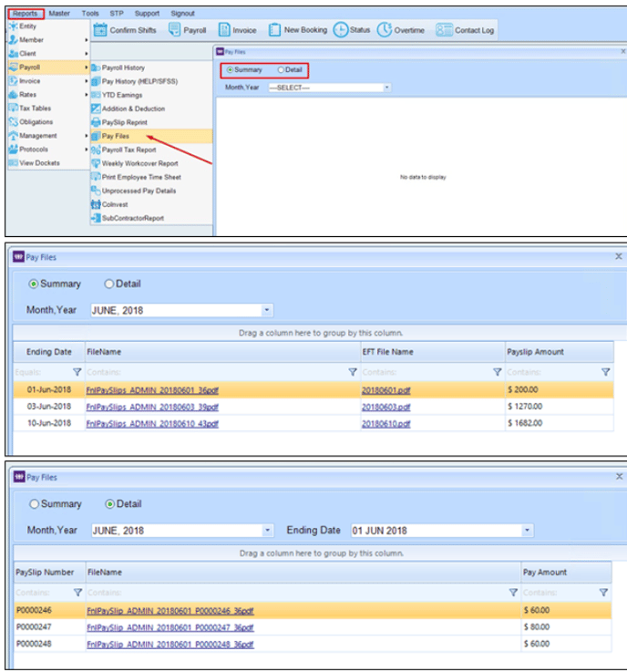Image resolution: width=627 pixels, height=672 pixels.
Task: Open Month,Year dropdown in Summary window
Action: click(267, 310)
